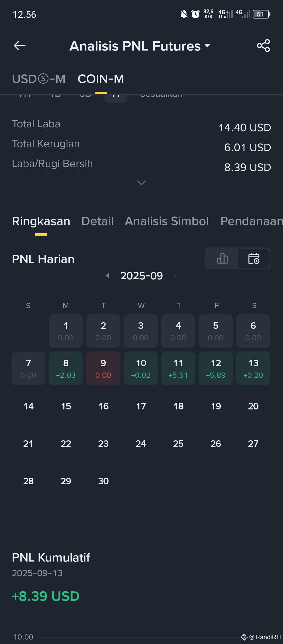Open the Analisis Simbol tab
Viewport: 283px width, 644px height.
167,221
